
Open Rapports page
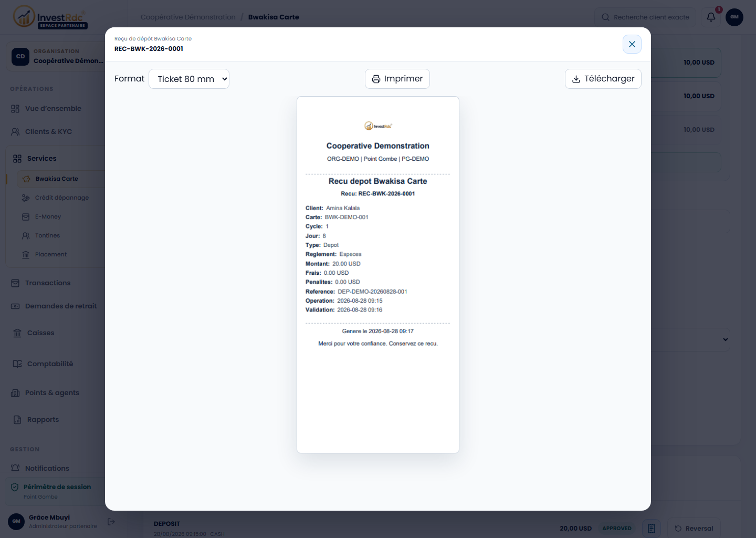pyautogui.click(x=43, y=419)
